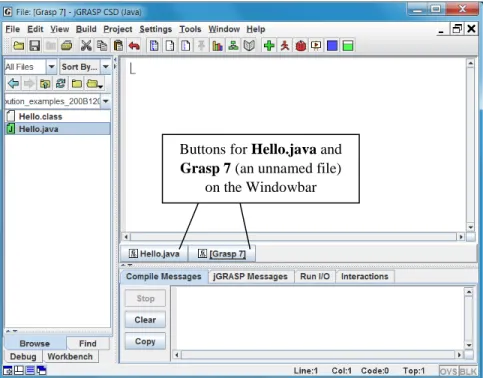Screen dimensions: 483x378
Task: Click the colored bar chart toolbar icon
Action: click(x=217, y=45)
